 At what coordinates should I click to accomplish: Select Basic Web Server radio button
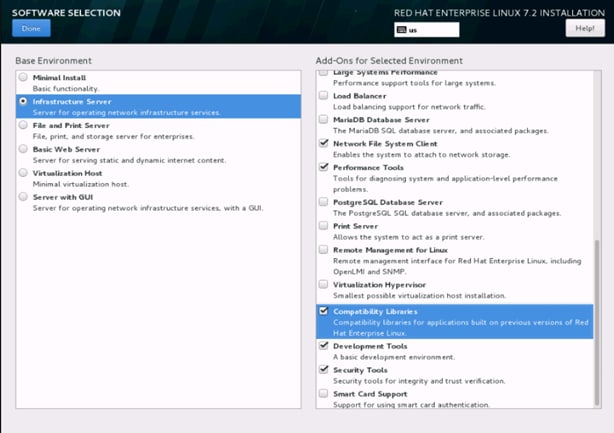coord(23,149)
